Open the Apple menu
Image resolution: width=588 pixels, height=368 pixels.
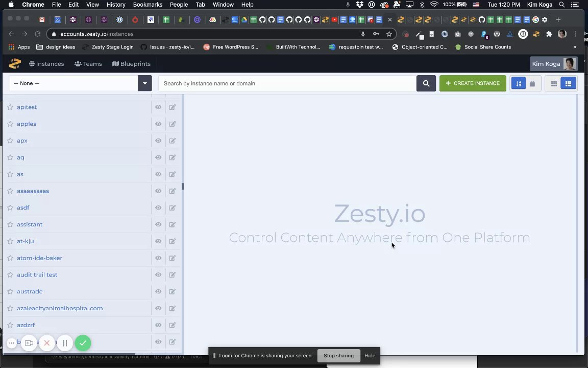pyautogui.click(x=11, y=5)
